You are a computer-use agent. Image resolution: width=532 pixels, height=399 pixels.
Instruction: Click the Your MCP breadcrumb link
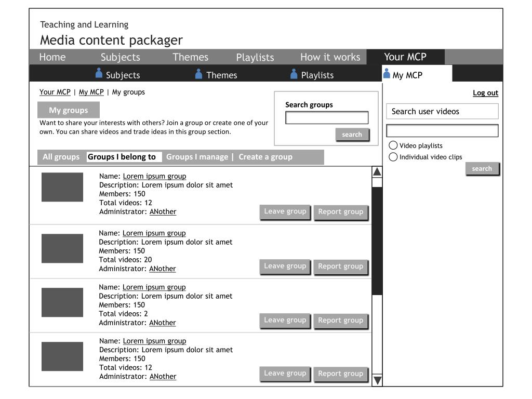pos(55,92)
